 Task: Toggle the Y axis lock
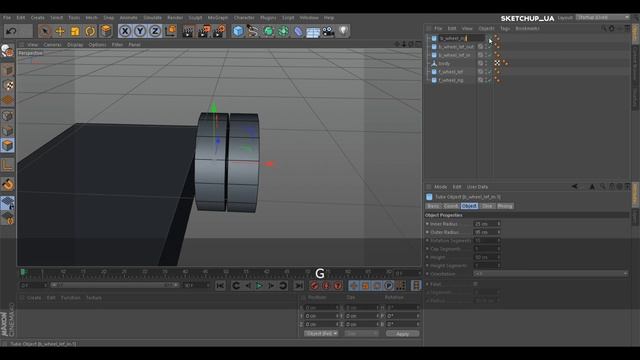pyautogui.click(x=140, y=31)
